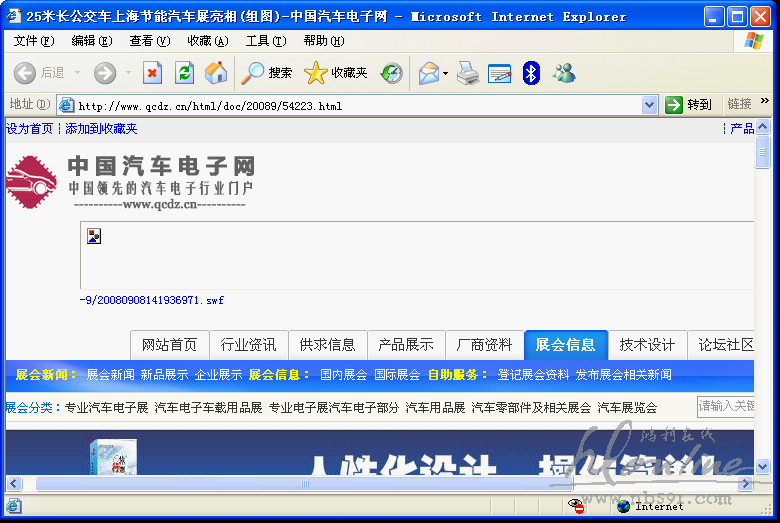The width and height of the screenshot is (780, 523).
Task: Click the horizontal scrollbar left arrow
Action: pyautogui.click(x=13, y=483)
